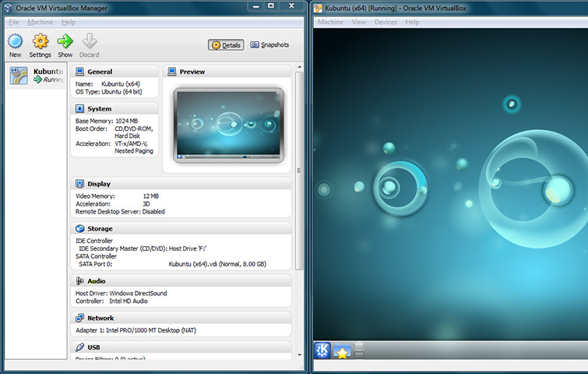Viewport: 588px width, 374px height.
Task: Click the General section icon
Action: (79, 71)
